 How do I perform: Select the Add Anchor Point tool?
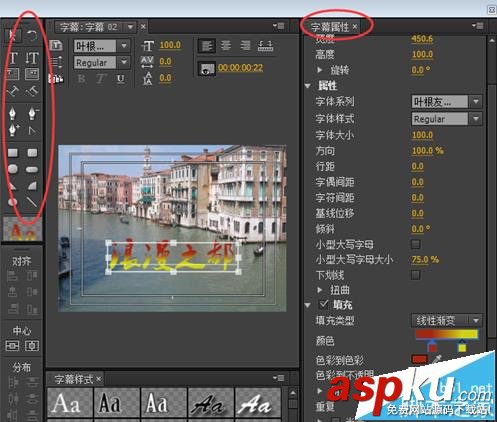13,130
